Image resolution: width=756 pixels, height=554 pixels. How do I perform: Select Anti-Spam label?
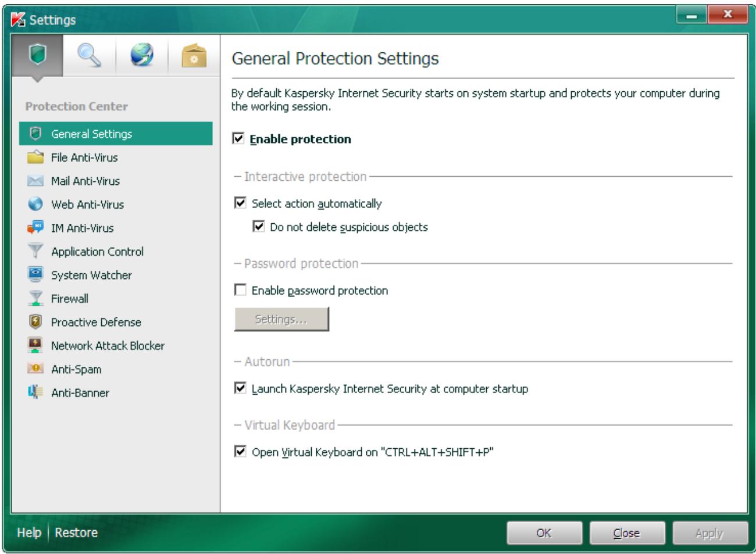(x=76, y=369)
